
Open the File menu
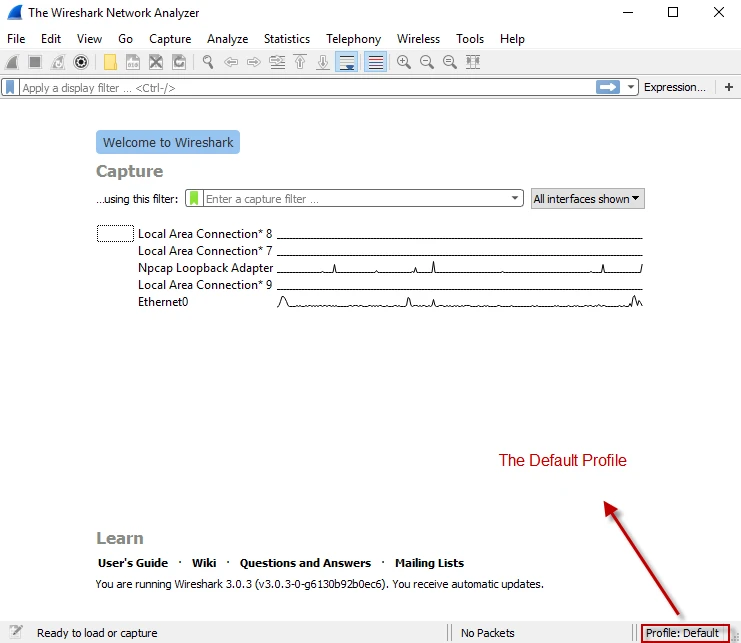coord(16,39)
